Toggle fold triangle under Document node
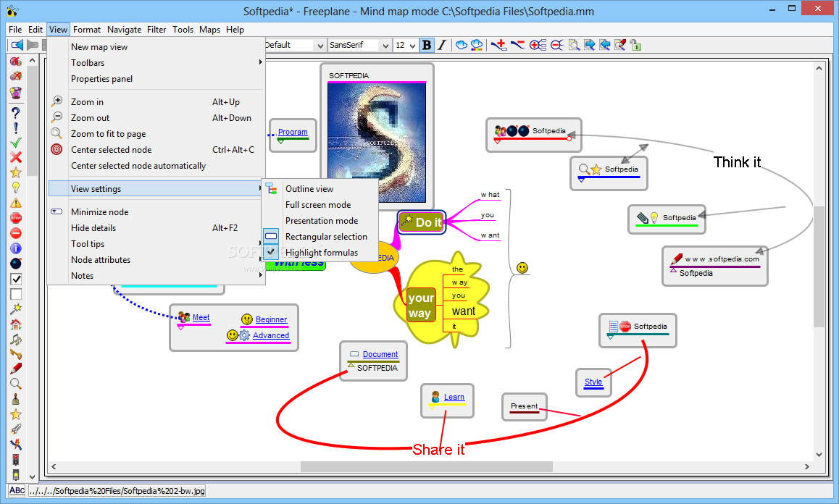Viewport: 839px width, 504px height. click(x=351, y=365)
